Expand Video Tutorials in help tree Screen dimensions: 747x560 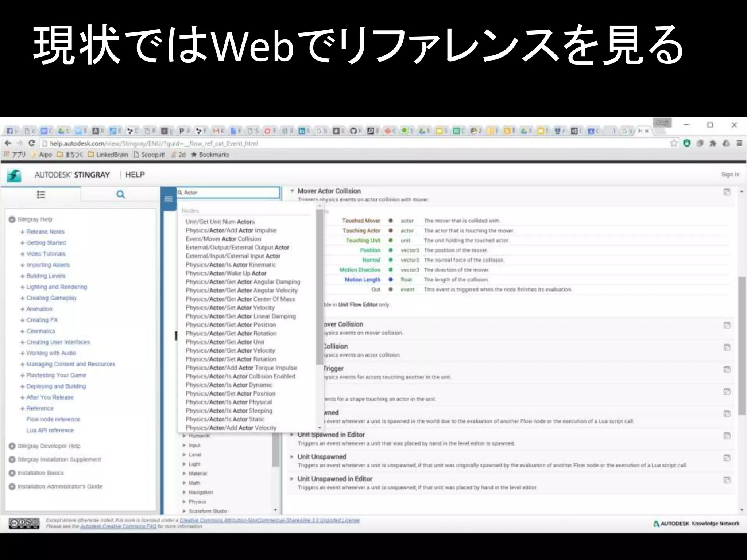(23, 254)
